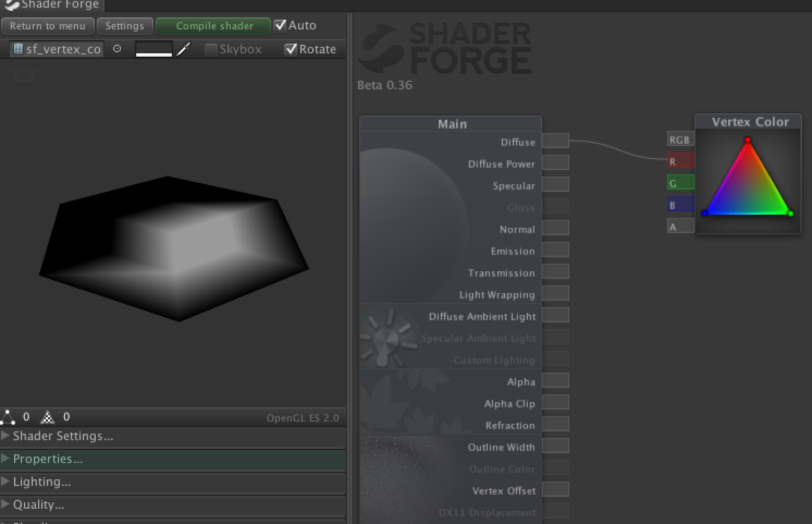Screen dimensions: 812x524
Task: Click the Emission input connector
Action: 556,250
